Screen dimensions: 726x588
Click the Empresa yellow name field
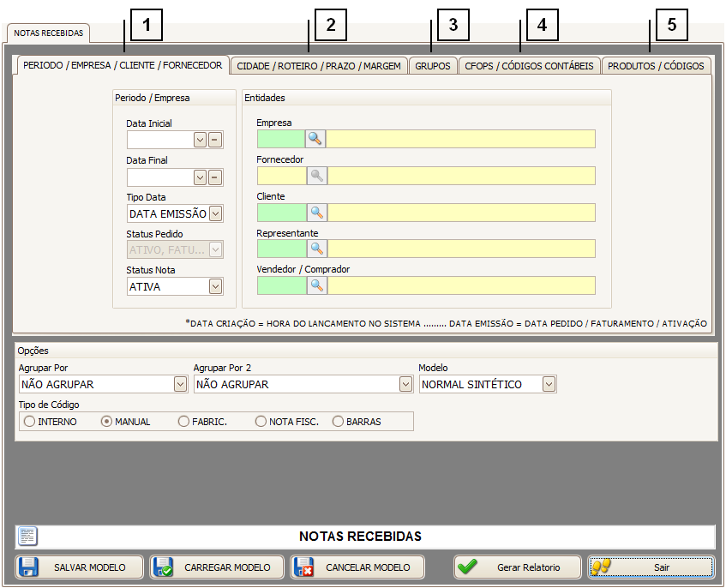click(x=460, y=139)
